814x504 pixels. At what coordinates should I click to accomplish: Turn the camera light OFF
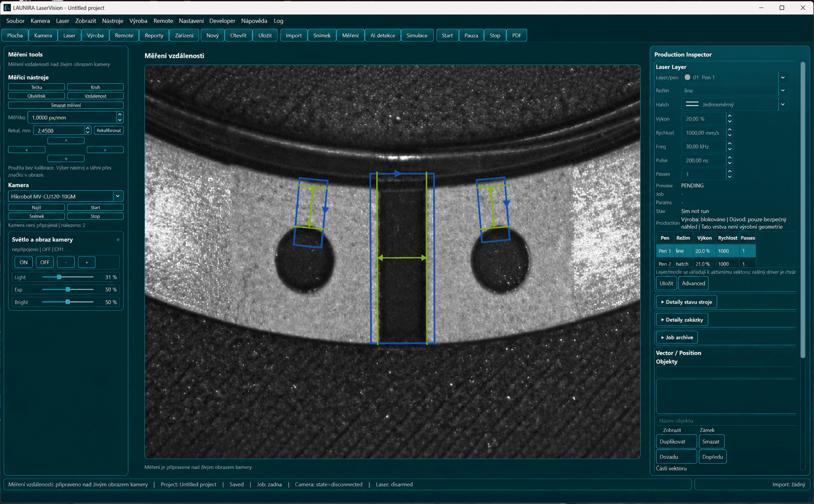pos(45,262)
